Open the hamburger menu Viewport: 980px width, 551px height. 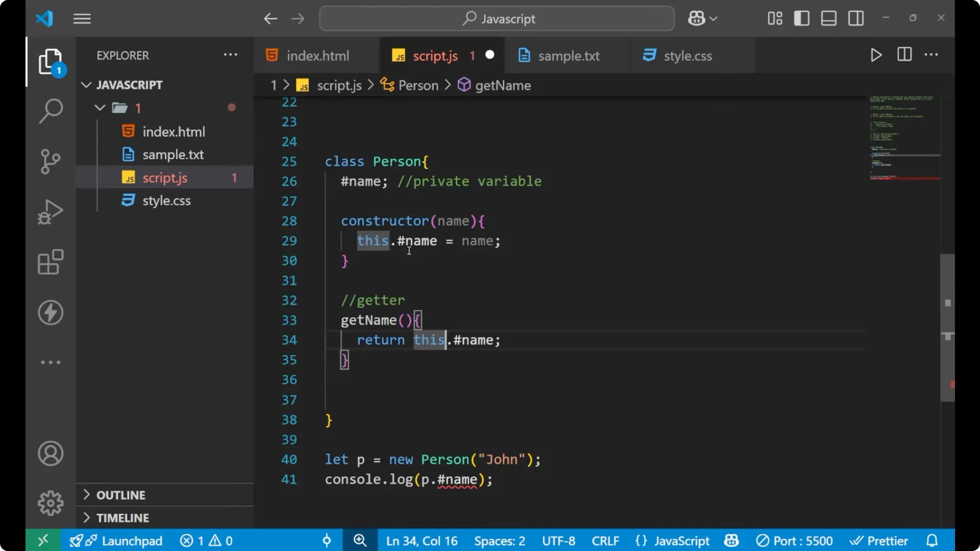82,18
